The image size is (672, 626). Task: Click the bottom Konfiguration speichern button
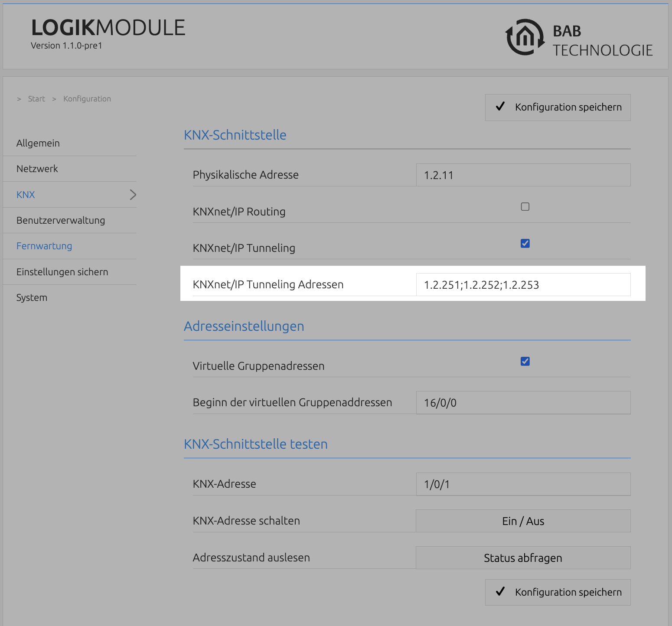tap(558, 592)
